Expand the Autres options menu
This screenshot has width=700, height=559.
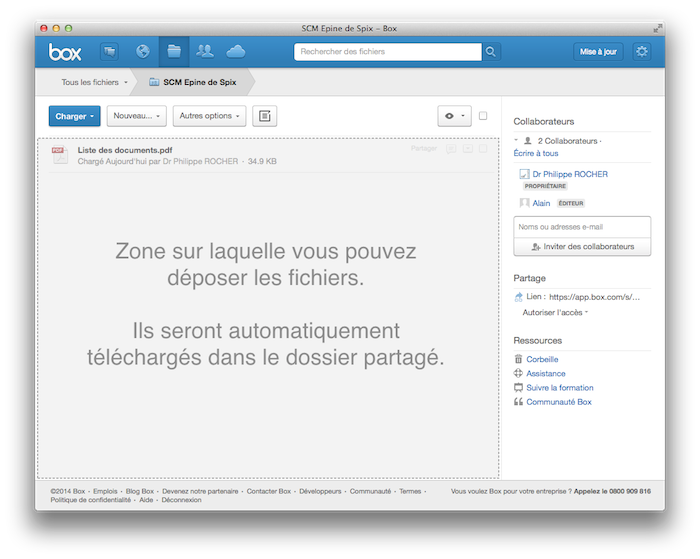click(x=209, y=116)
